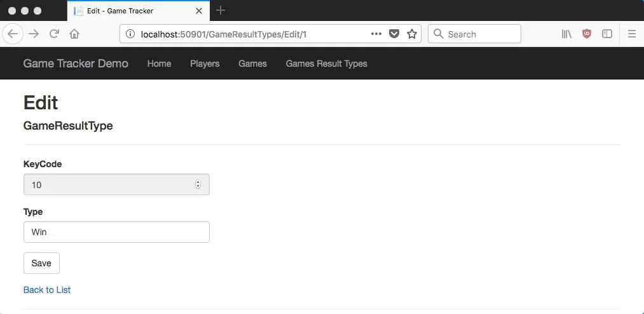644x314 pixels.
Task: Follow the Back to List link
Action: (47, 290)
